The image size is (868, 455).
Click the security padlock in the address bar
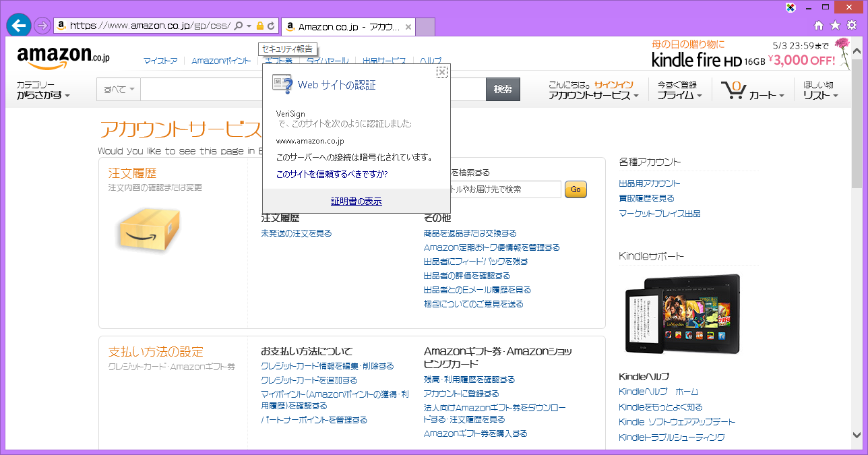pyautogui.click(x=260, y=26)
